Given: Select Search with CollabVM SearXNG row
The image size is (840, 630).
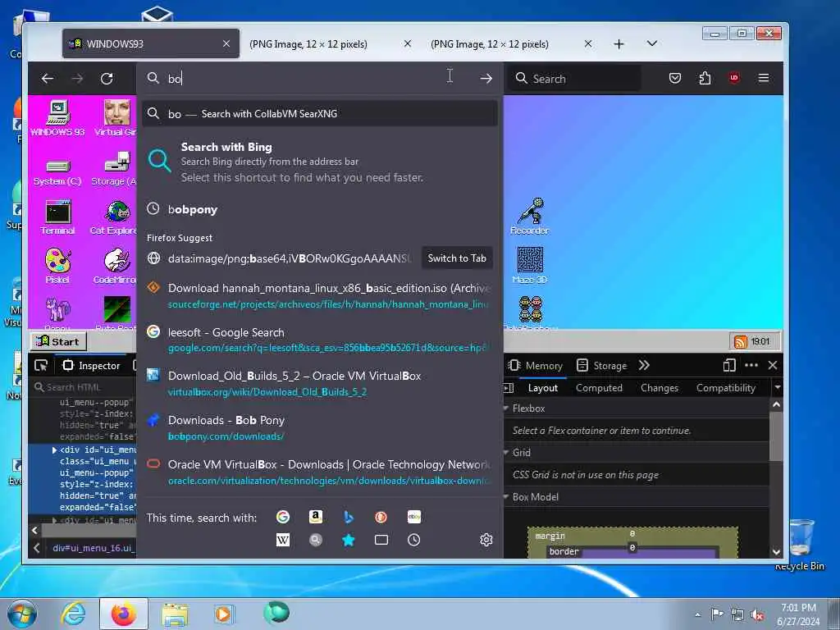Looking at the screenshot, I should coord(320,113).
